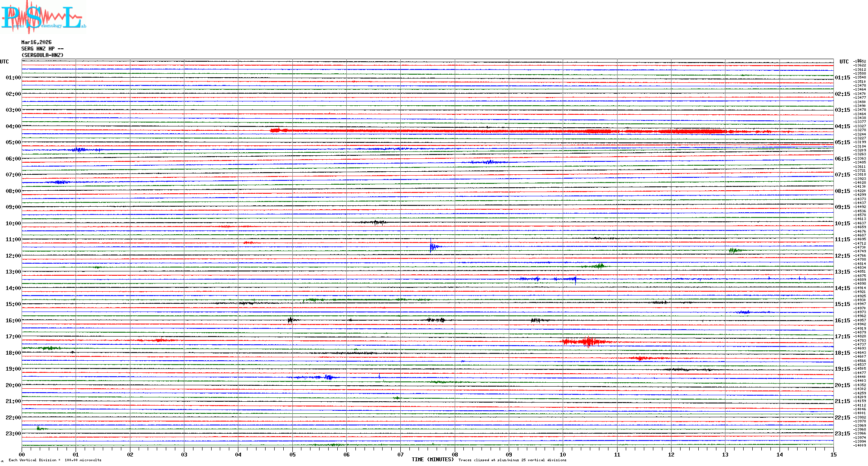Click the TIME (MINUTES) axis title

[432, 460]
